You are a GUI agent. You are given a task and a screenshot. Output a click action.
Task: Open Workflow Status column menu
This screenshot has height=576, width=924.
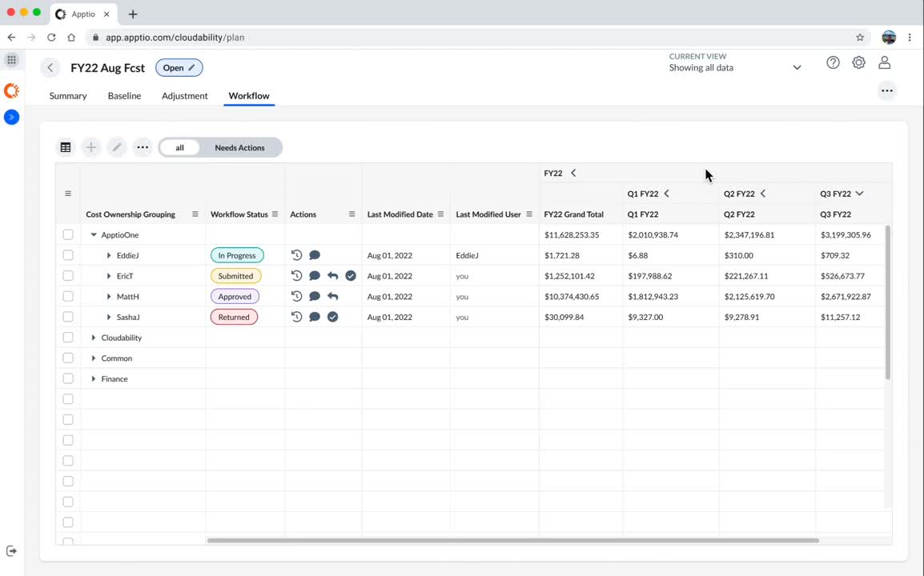[x=275, y=214]
